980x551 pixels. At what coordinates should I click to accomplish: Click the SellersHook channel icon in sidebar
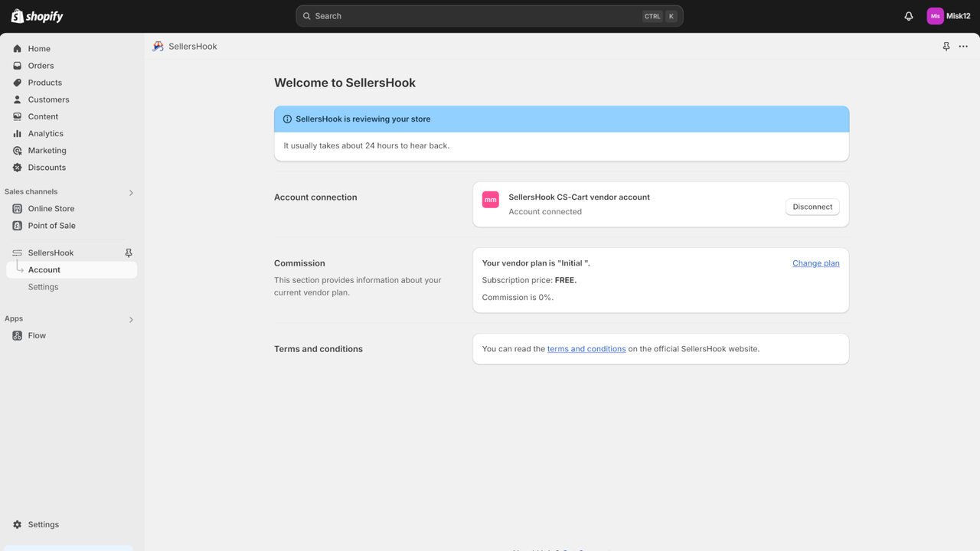coord(18,253)
